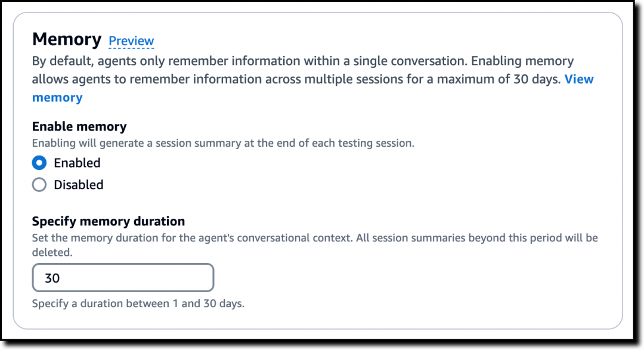Screen dimensions: 644x350
Task: Click the "View memory" link
Action: 578,79
